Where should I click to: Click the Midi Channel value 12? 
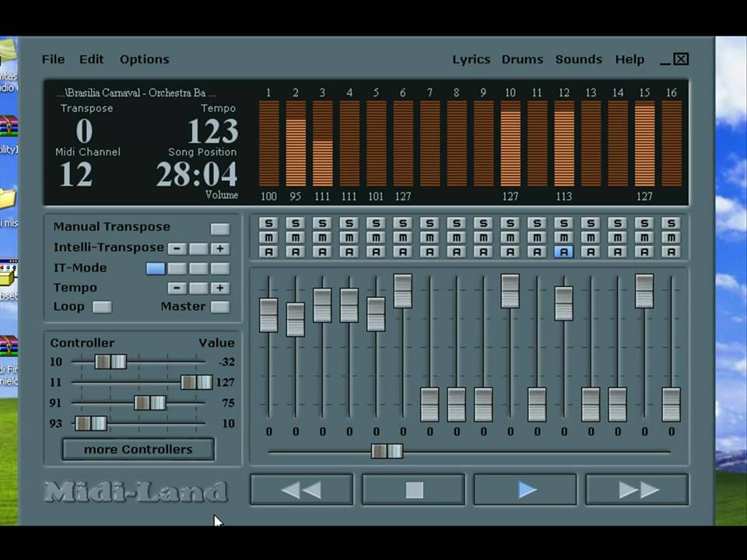pos(76,174)
